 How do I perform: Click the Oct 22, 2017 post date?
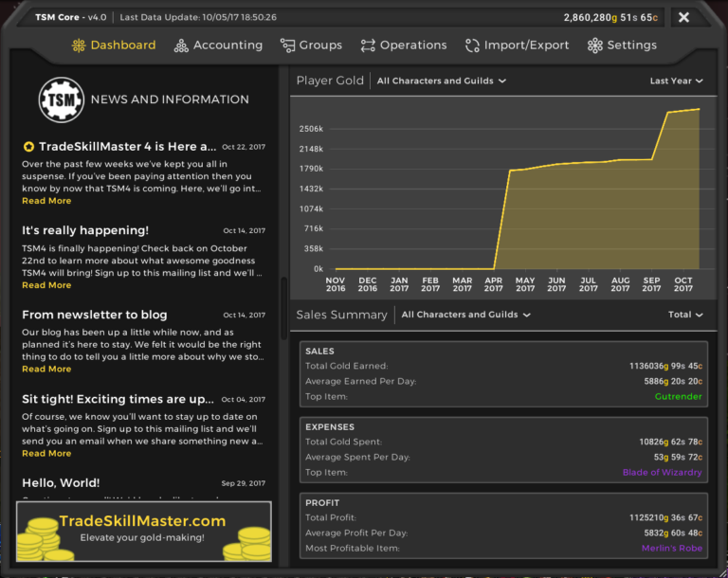pyautogui.click(x=244, y=147)
